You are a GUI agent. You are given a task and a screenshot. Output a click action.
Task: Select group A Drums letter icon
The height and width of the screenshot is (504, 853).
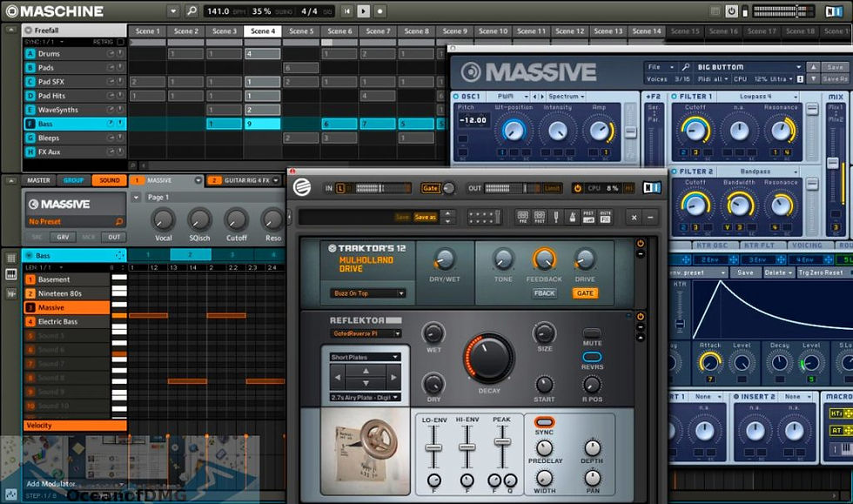pos(30,53)
